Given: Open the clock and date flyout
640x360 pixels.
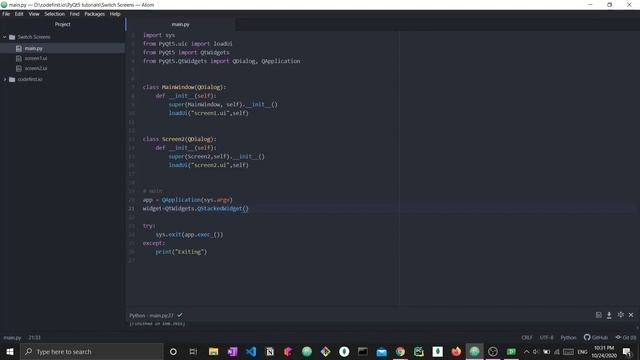Looking at the screenshot, I should tap(604, 351).
